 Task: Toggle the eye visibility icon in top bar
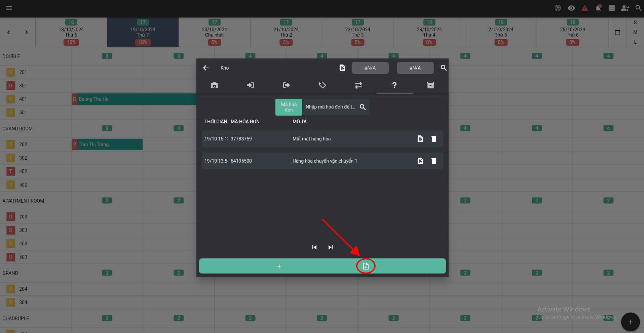click(571, 8)
